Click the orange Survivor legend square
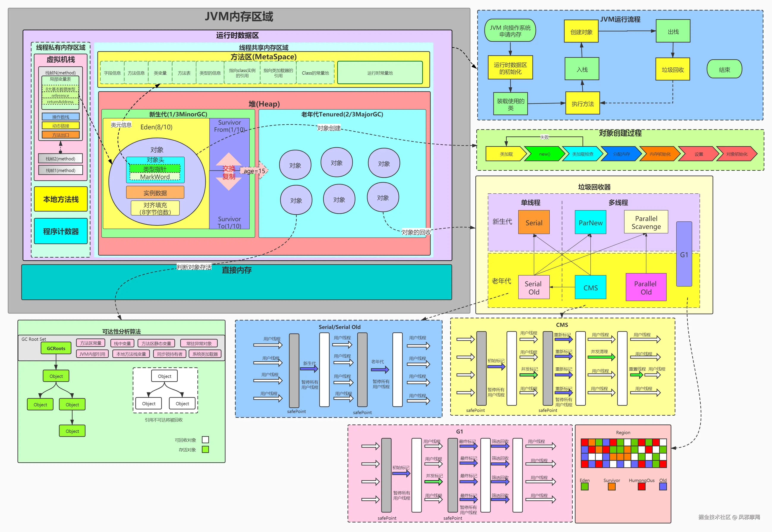The image size is (772, 532). (x=611, y=486)
